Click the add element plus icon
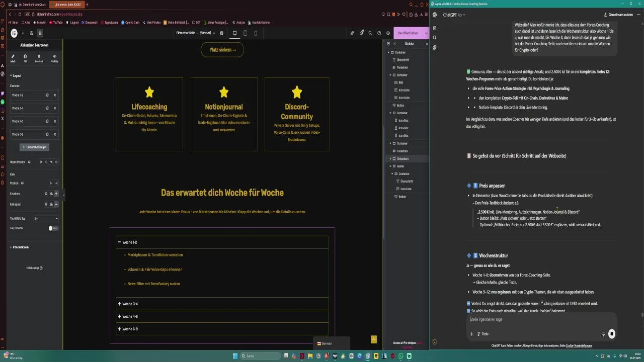 pos(23,33)
